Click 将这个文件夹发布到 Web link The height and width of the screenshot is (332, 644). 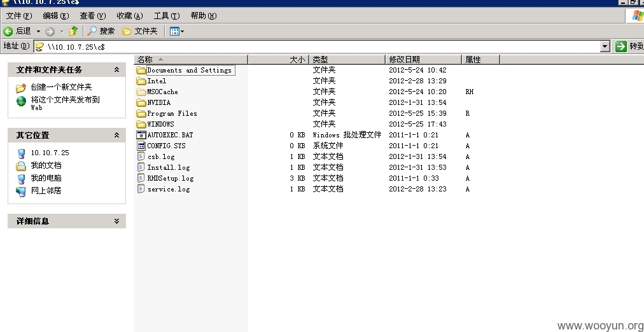(65, 104)
